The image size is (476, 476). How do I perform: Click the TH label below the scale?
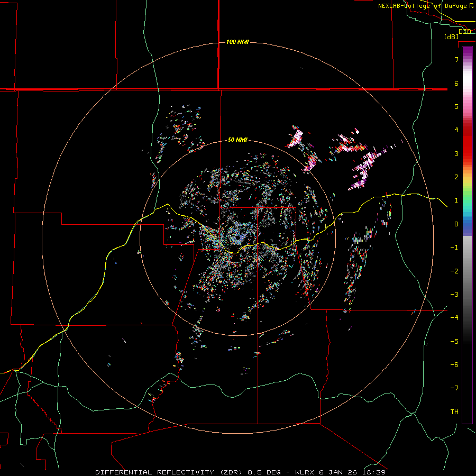click(454, 411)
